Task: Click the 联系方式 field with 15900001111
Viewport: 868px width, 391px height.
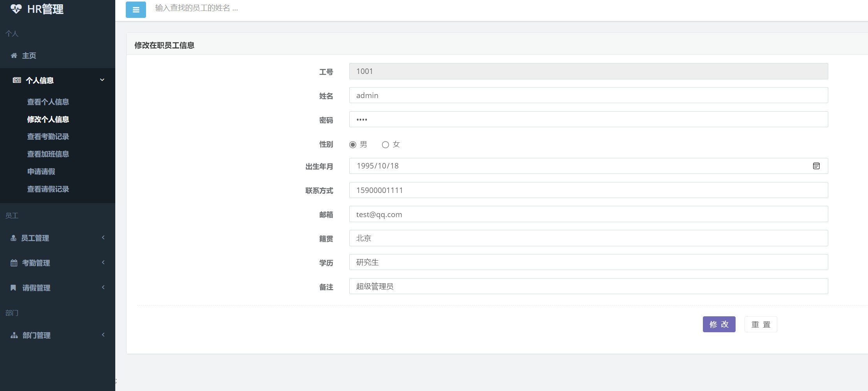Action: pyautogui.click(x=588, y=190)
